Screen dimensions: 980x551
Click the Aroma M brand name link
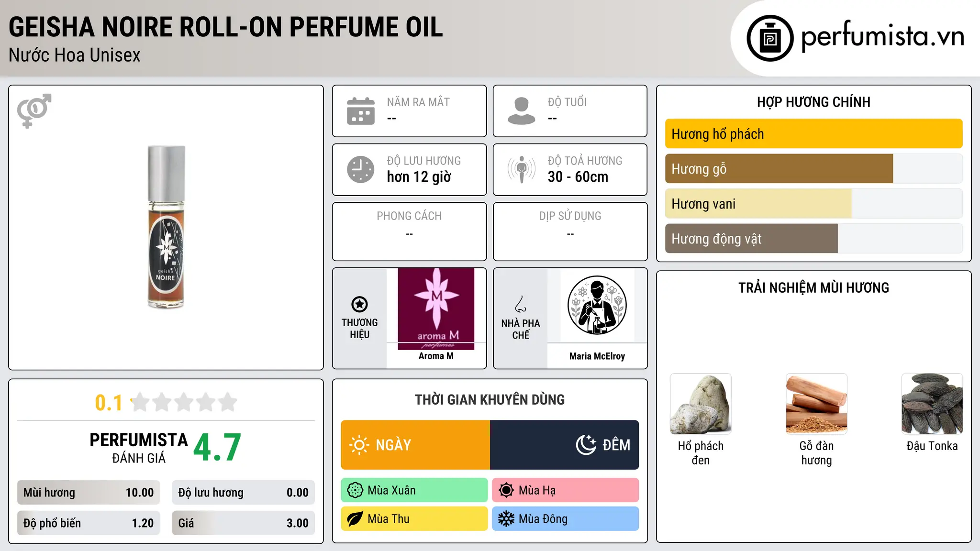[436, 356]
